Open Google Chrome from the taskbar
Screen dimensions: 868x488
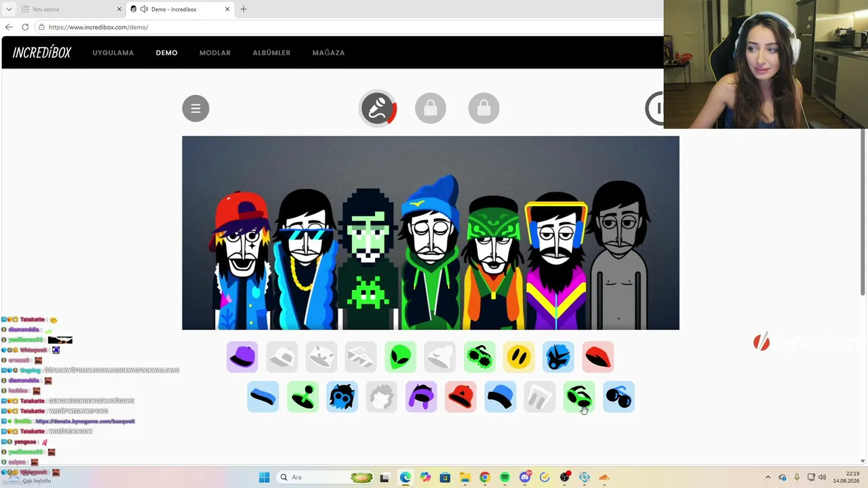coord(484,477)
